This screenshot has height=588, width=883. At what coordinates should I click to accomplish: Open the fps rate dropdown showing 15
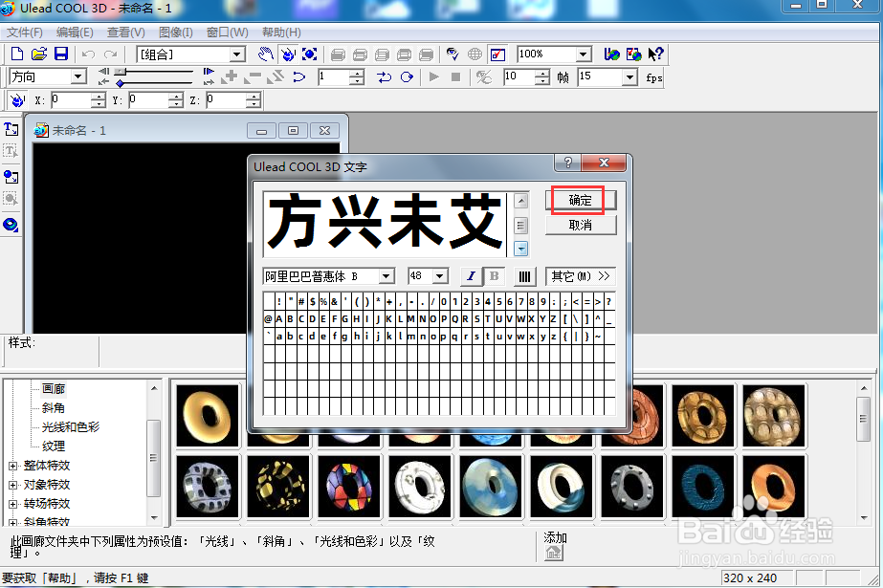[629, 77]
